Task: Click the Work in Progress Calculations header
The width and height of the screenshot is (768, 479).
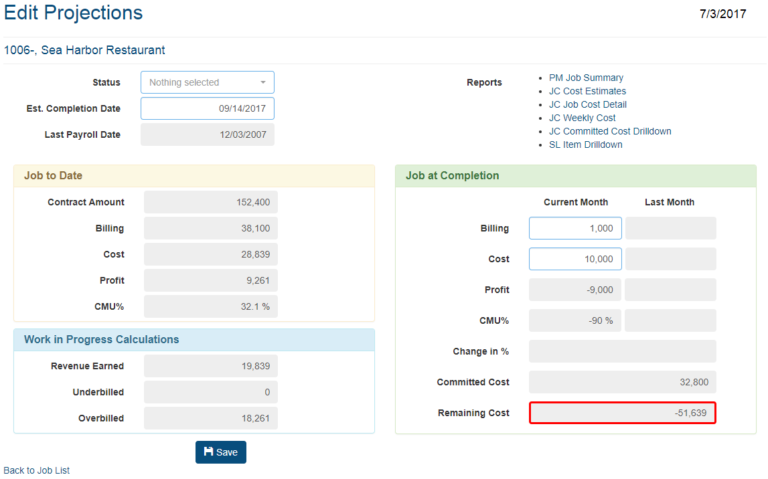Action: (194, 340)
